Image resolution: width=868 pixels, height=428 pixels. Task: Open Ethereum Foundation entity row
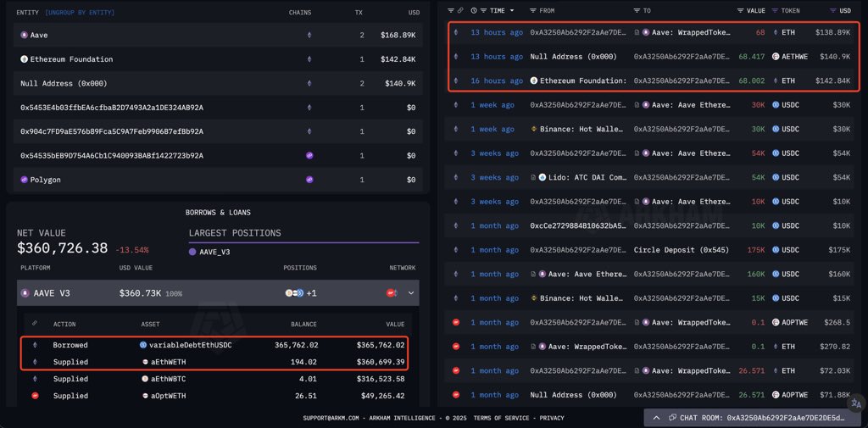click(218, 59)
